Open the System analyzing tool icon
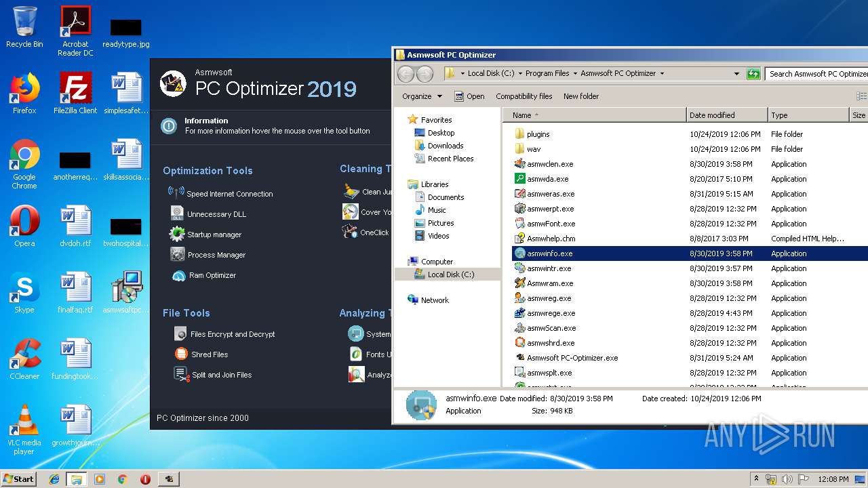868x488 pixels. pos(356,333)
